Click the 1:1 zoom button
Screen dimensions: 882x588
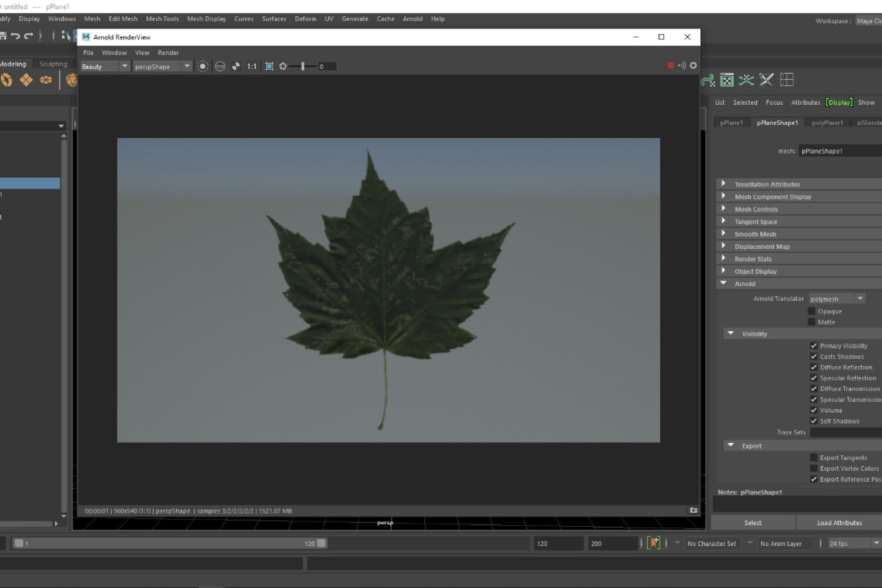coord(252,66)
